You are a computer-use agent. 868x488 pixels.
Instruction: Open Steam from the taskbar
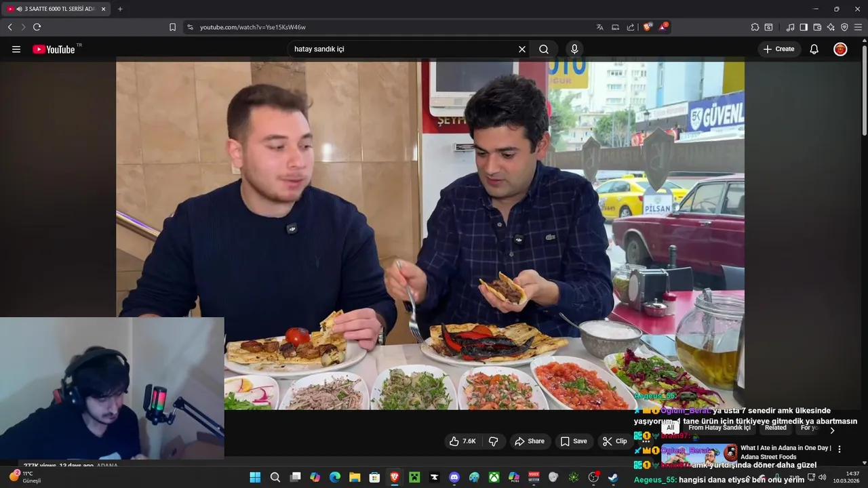click(x=613, y=477)
